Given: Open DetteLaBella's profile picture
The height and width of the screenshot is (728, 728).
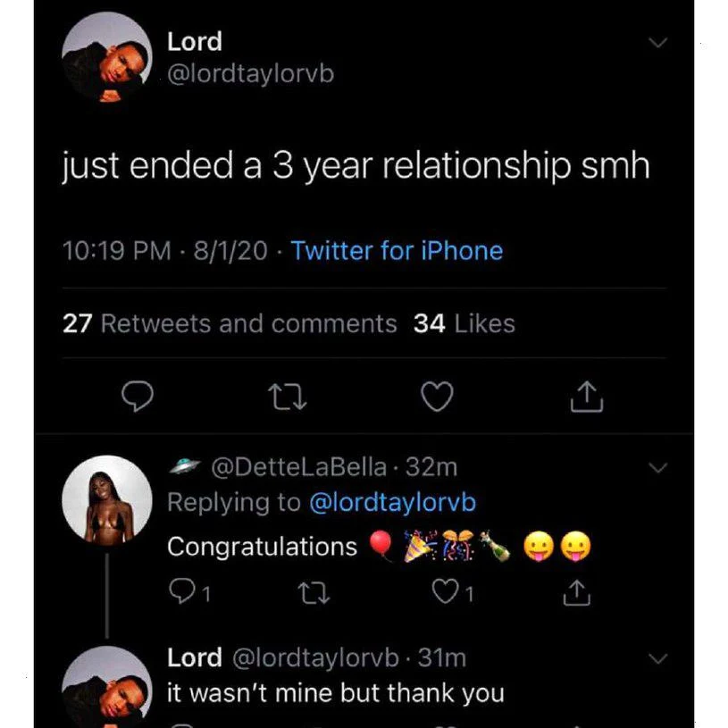Looking at the screenshot, I should 106,500.
